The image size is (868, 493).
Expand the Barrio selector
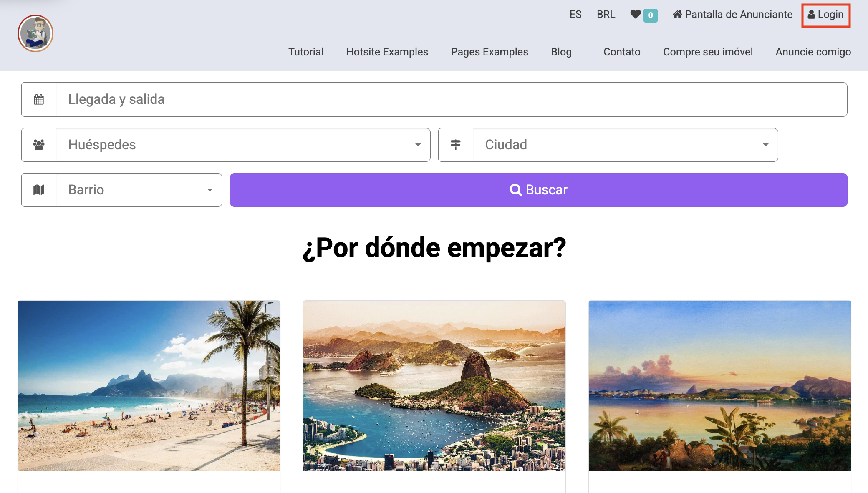[139, 190]
